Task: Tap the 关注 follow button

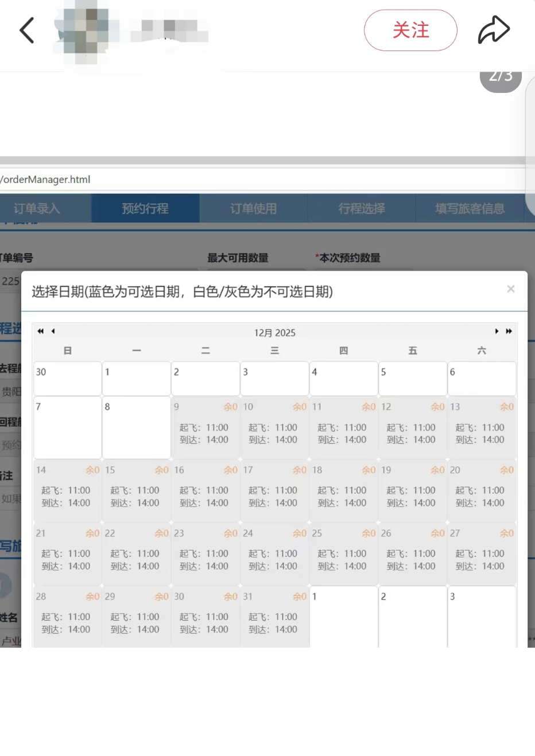Action: click(x=410, y=30)
